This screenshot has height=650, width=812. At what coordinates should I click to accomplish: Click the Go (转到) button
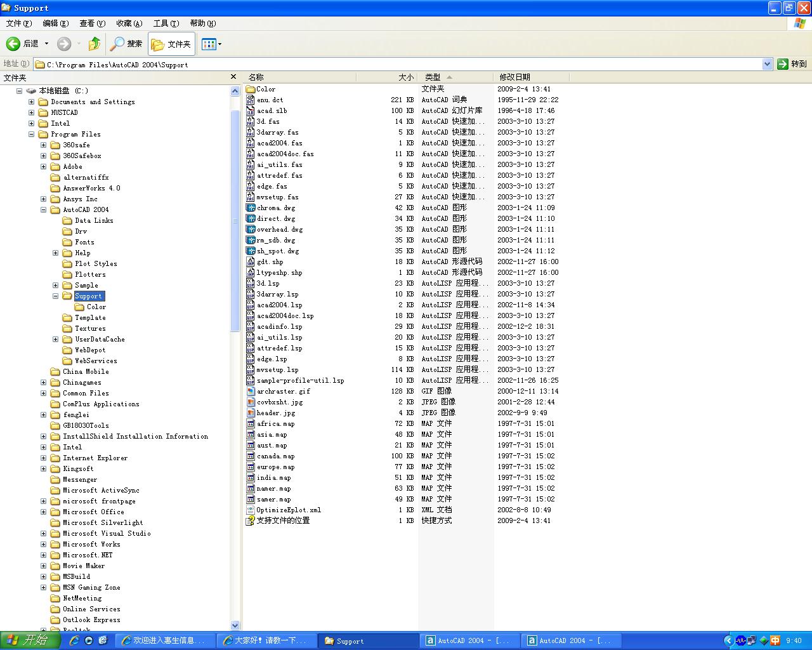tap(792, 64)
